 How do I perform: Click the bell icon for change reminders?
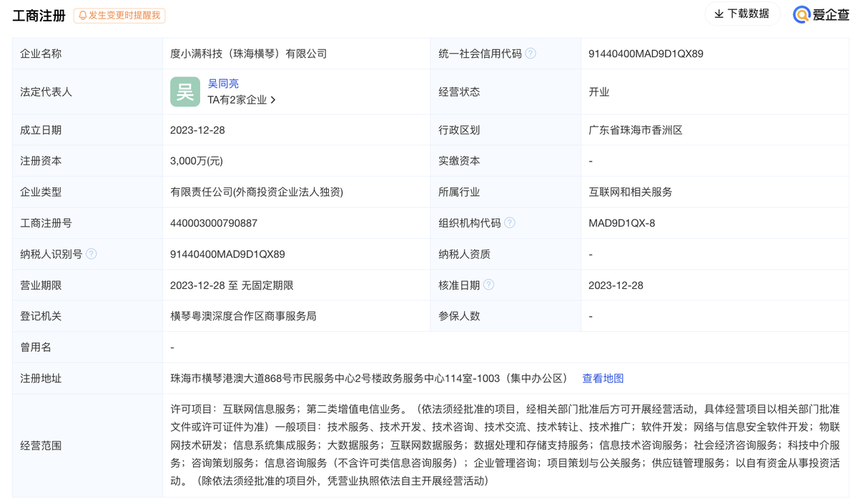tap(83, 15)
